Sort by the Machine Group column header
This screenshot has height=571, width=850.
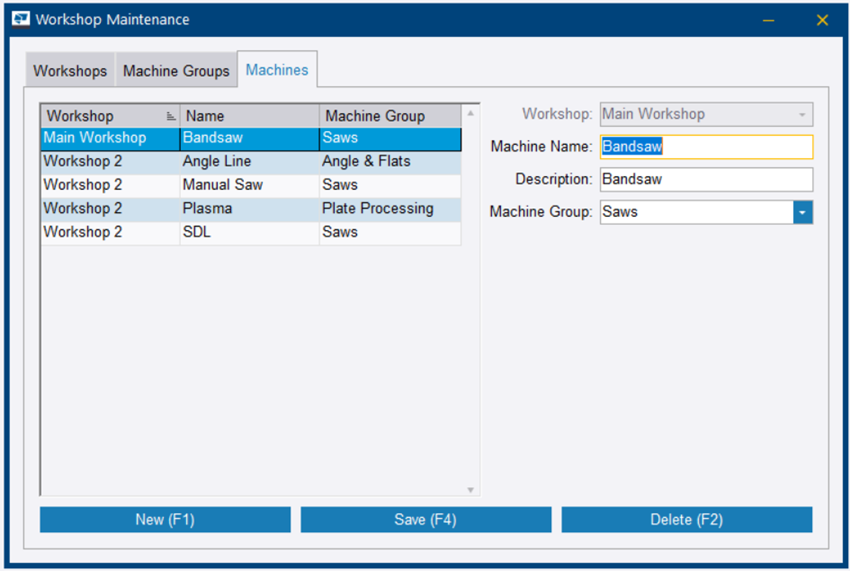(x=389, y=116)
